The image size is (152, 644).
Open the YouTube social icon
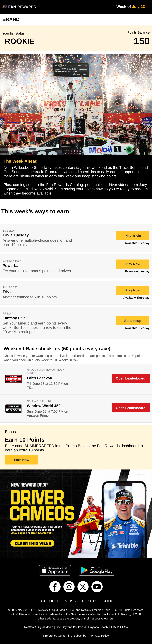97,587
